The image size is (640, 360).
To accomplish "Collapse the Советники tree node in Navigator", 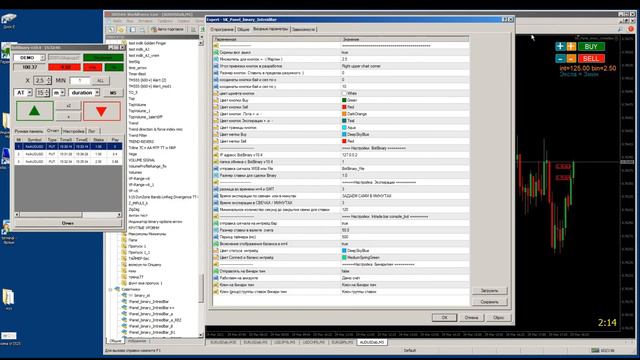I will [x=111, y=289].
